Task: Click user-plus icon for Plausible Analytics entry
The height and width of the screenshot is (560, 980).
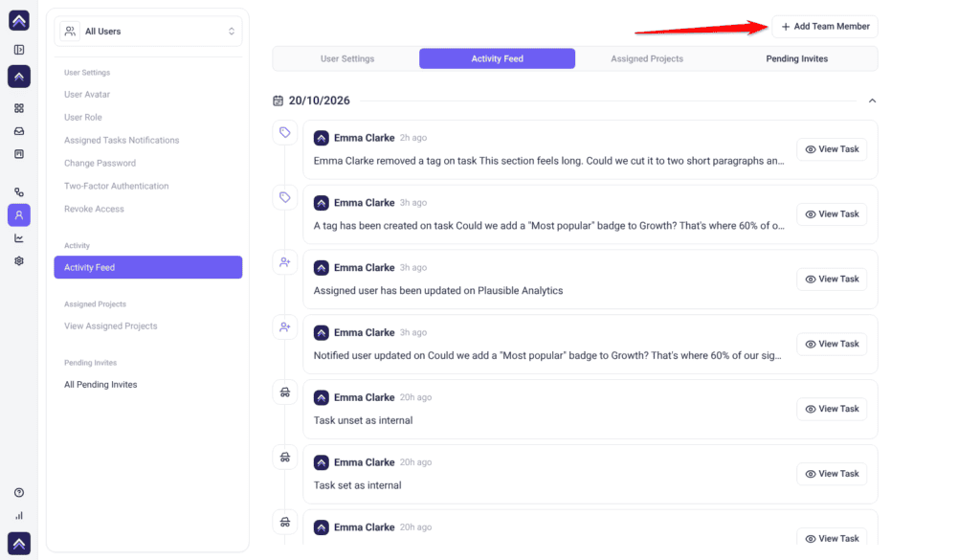Action: 284,262
